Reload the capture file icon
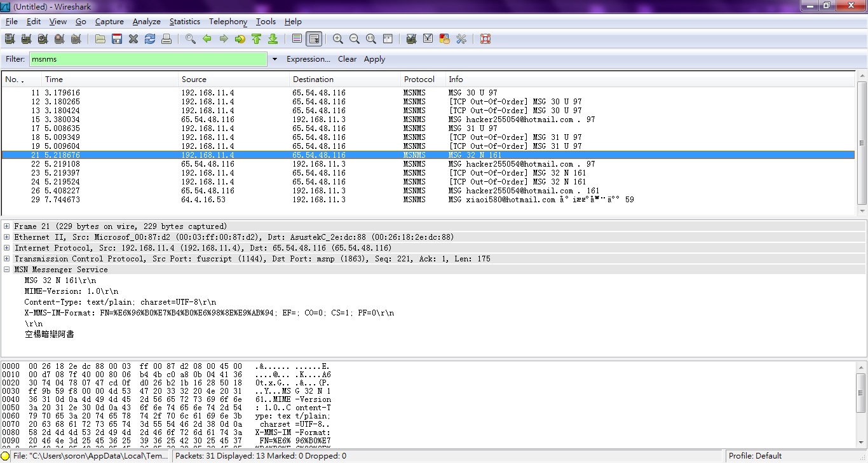This screenshot has height=463, width=868. pyautogui.click(x=150, y=39)
